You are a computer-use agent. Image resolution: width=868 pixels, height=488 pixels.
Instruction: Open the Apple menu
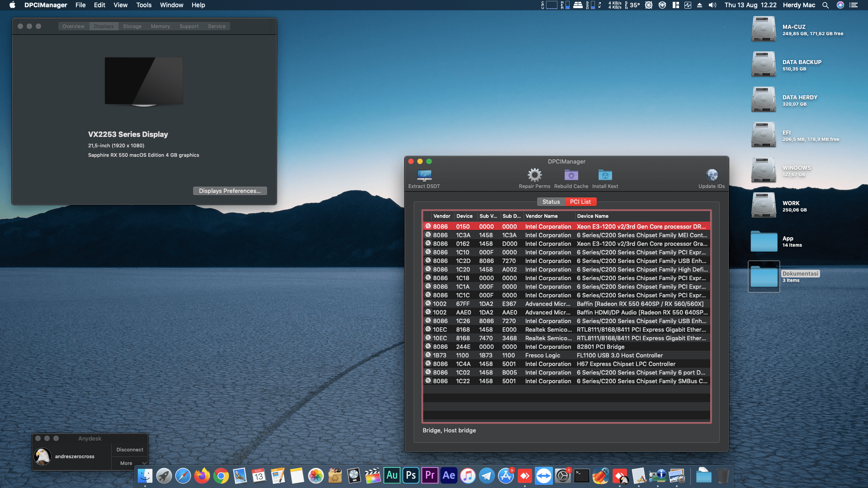(12, 5)
